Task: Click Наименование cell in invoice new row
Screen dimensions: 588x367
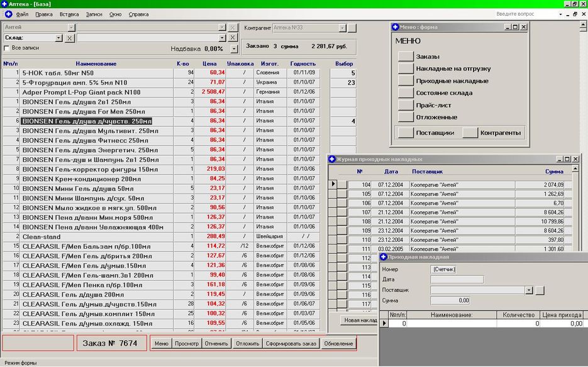Action: (x=452, y=324)
